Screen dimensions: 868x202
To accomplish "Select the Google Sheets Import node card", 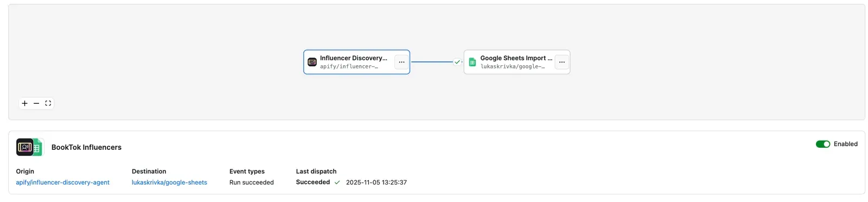I will pos(516,62).
